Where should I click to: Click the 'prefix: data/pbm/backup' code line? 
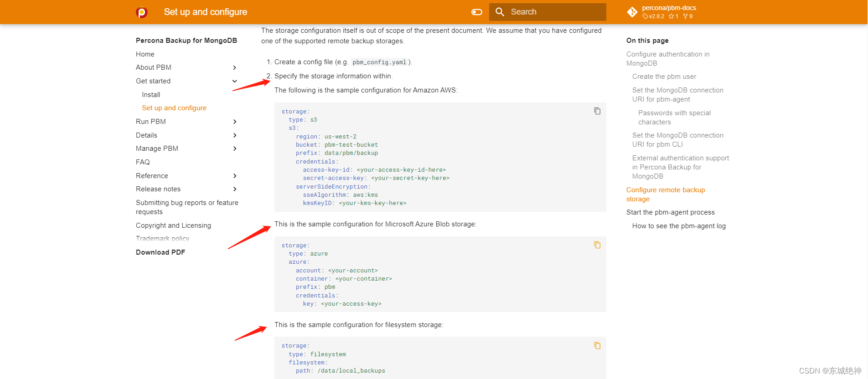tap(336, 153)
